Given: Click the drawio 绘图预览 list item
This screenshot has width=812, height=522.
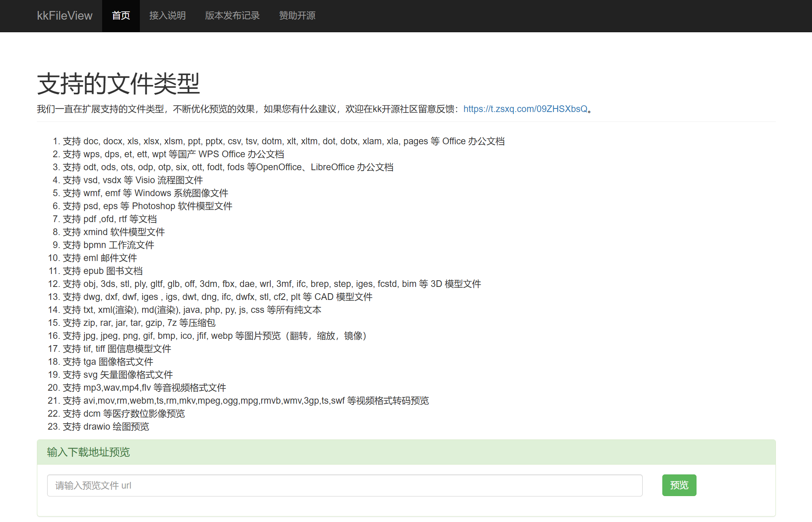Looking at the screenshot, I should pos(106,426).
